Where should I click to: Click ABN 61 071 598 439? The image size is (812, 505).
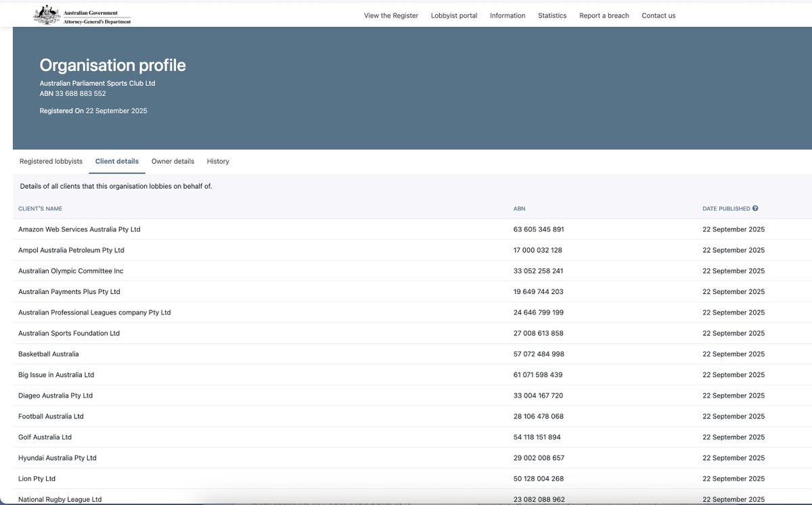538,375
